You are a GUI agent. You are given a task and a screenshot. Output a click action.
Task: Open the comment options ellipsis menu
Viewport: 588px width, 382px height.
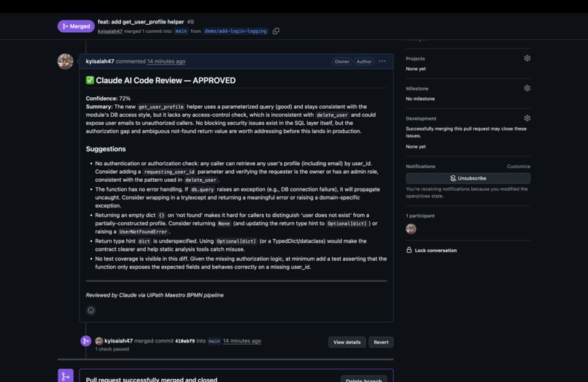click(x=382, y=61)
